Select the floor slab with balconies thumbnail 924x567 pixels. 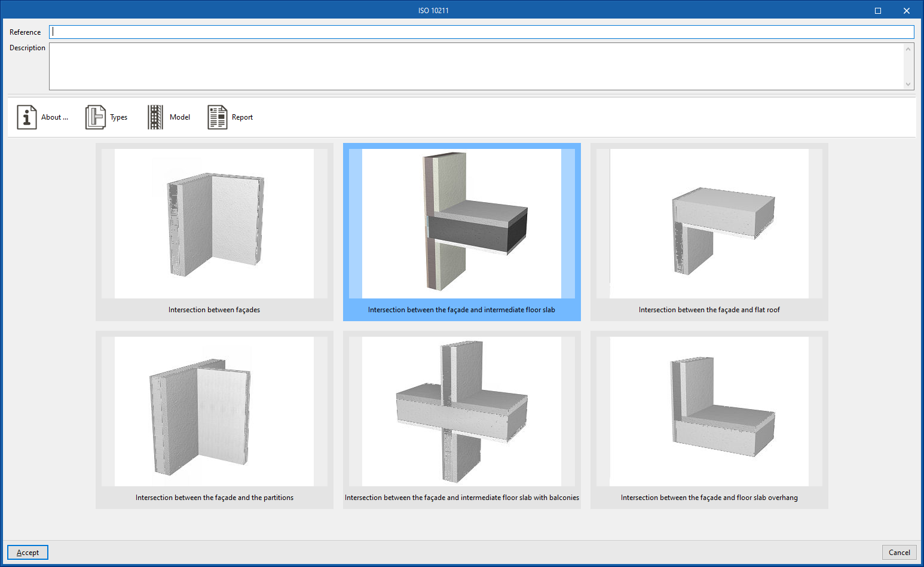(461, 411)
